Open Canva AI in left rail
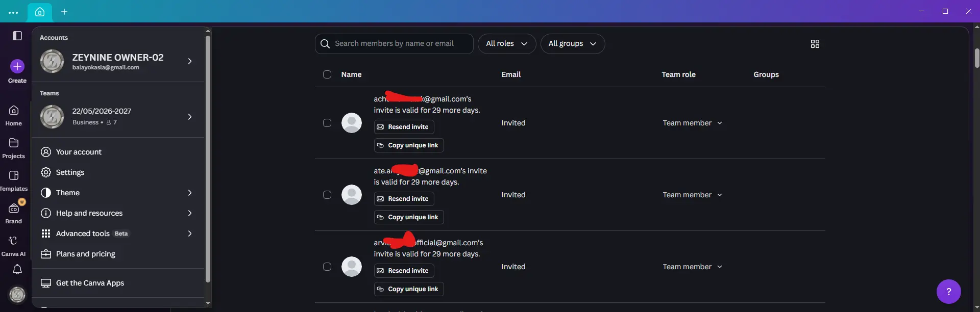The width and height of the screenshot is (980, 312). 14,246
